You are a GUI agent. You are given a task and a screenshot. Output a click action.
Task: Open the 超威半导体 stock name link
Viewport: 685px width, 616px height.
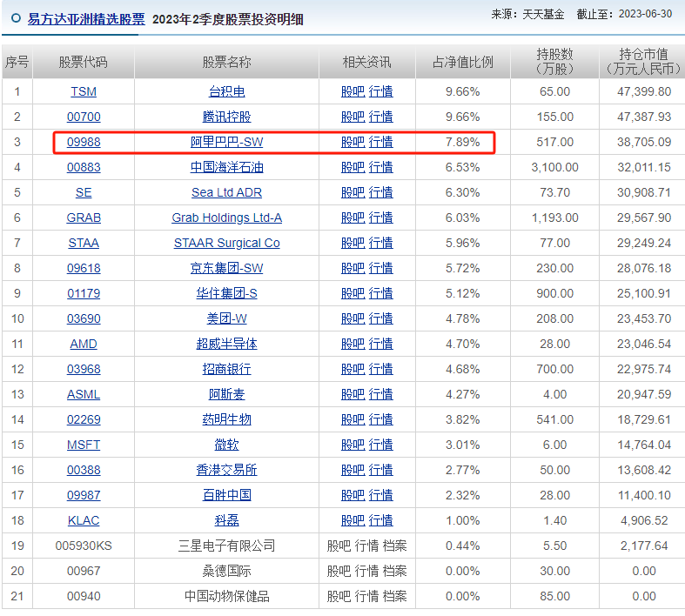coord(226,345)
